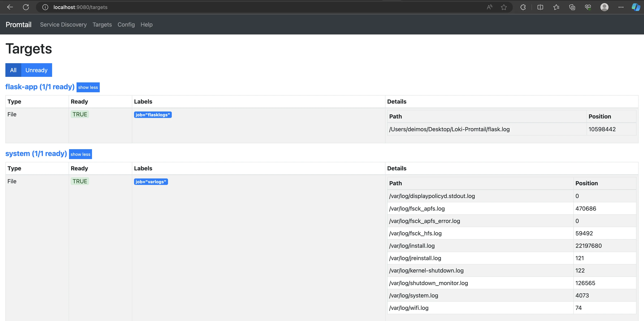Open the Favorites list icon
Image resolution: width=644 pixels, height=321 pixels.
pos(556,7)
